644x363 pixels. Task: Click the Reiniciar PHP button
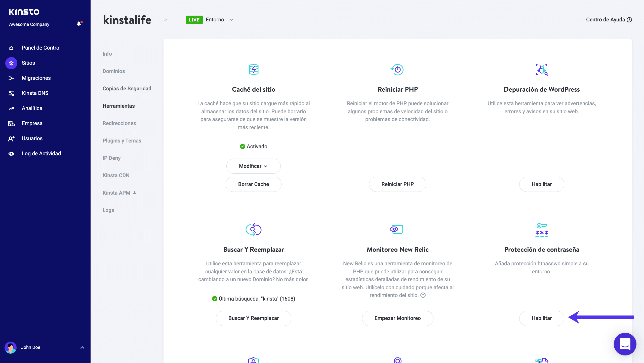[397, 184]
